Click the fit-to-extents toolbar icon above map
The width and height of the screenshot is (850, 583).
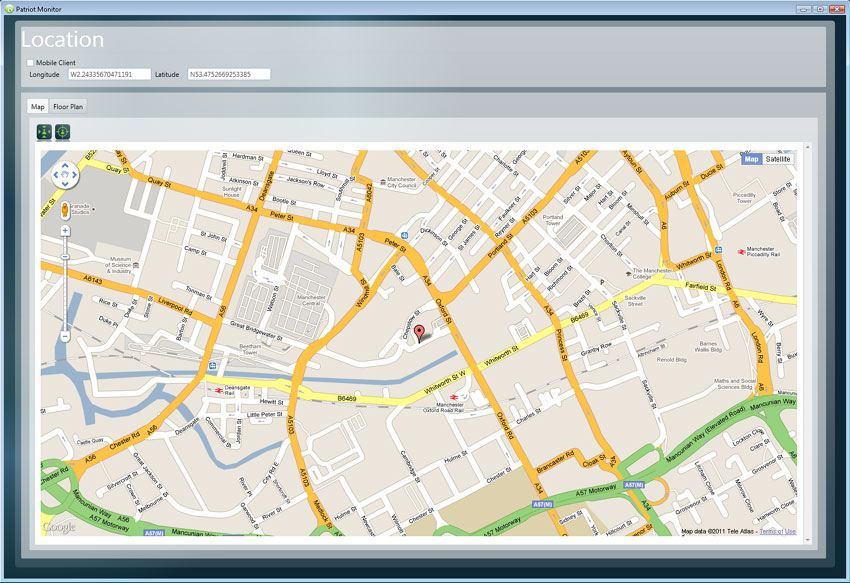(x=43, y=131)
